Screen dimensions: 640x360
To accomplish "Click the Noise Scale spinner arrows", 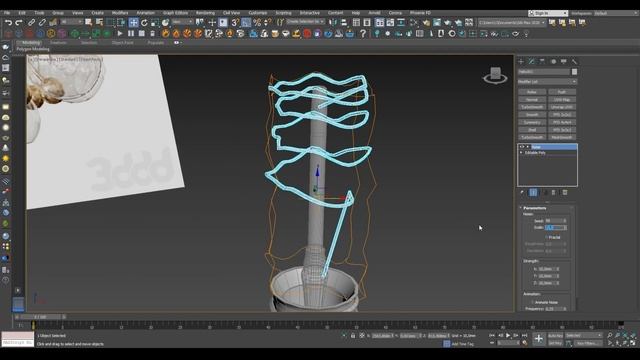I will pos(565,227).
